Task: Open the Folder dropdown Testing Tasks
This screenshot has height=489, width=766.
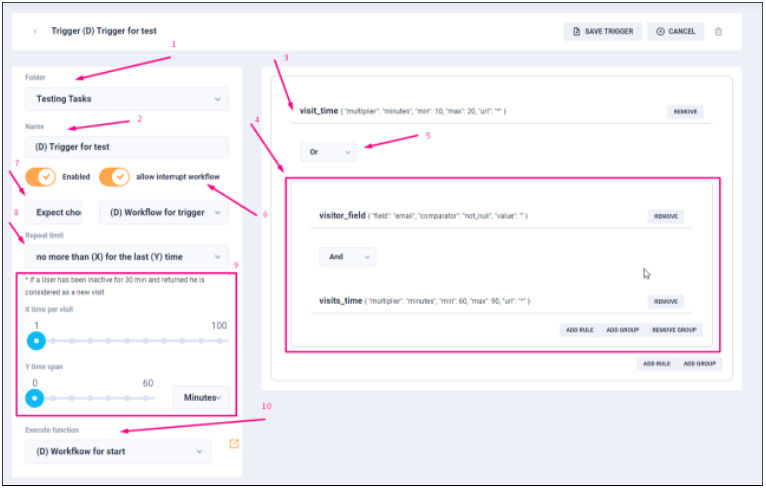Action: [126, 99]
